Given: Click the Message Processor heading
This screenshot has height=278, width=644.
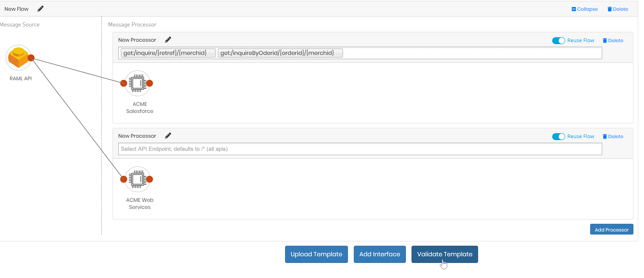Looking at the screenshot, I should pyautogui.click(x=132, y=25).
